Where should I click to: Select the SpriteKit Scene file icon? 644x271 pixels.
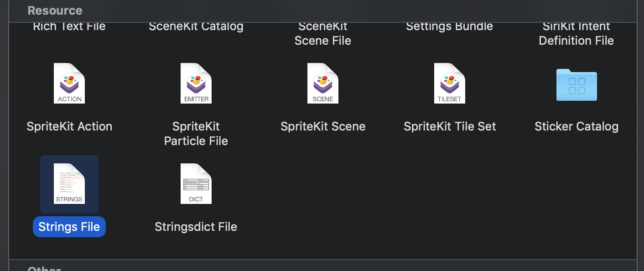pos(323,83)
